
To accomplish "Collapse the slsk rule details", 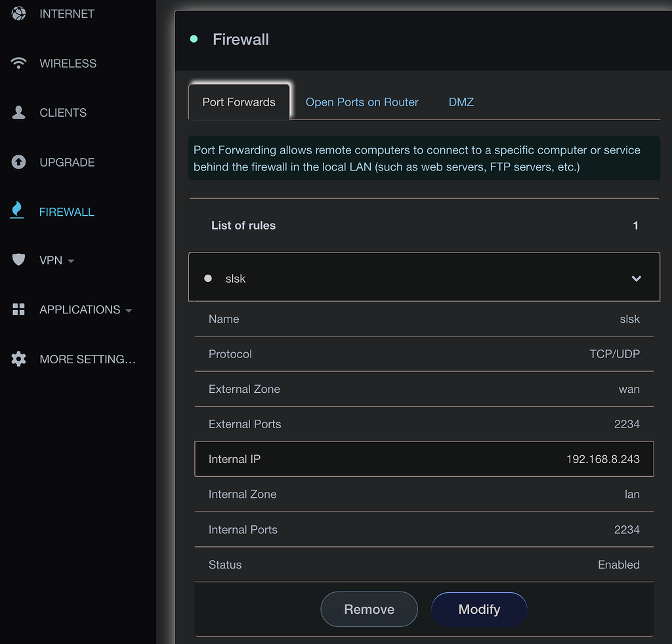I will (x=636, y=278).
